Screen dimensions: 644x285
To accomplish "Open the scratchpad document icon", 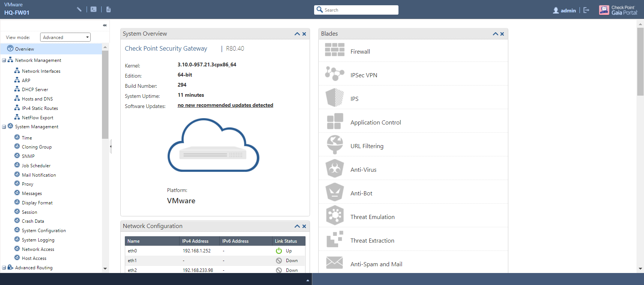I will point(108,9).
